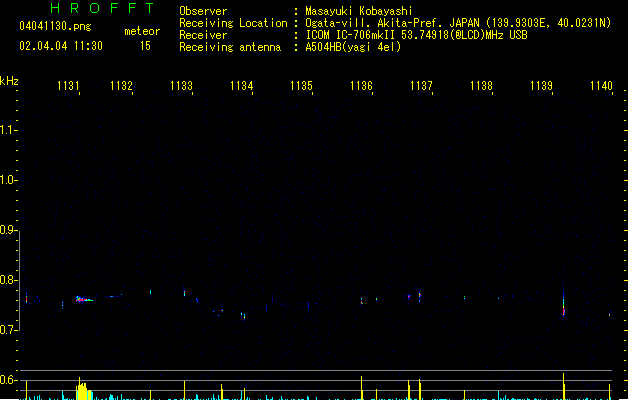Click the 1.0 kHz frequency label
This screenshot has height=400, width=629.
(8, 180)
